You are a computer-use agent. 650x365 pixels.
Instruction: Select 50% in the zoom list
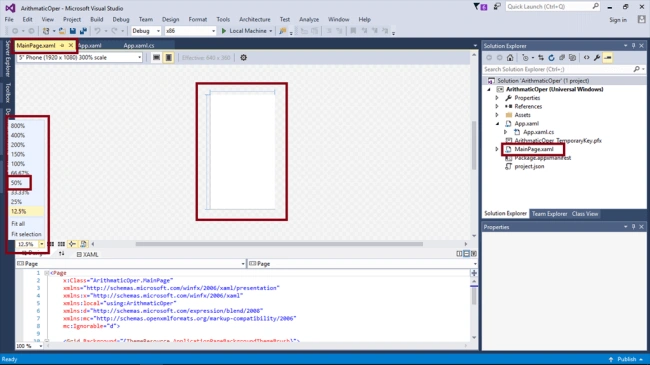pos(17,182)
